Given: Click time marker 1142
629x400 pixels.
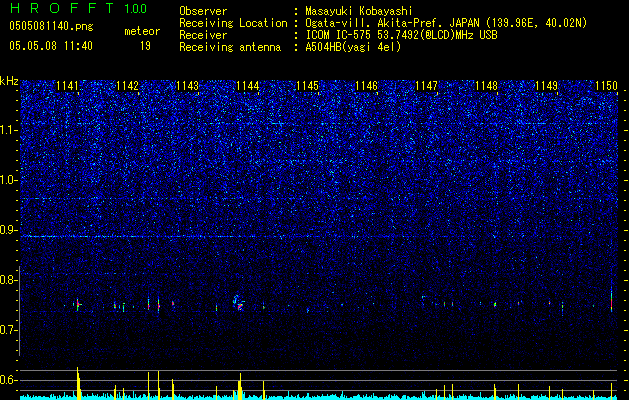Looking at the screenshot, I should 127,86.
